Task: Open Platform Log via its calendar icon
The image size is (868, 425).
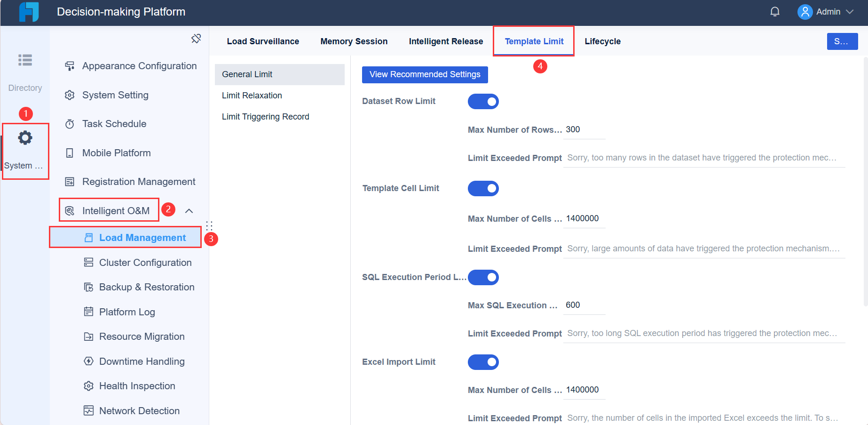Action: tap(88, 312)
